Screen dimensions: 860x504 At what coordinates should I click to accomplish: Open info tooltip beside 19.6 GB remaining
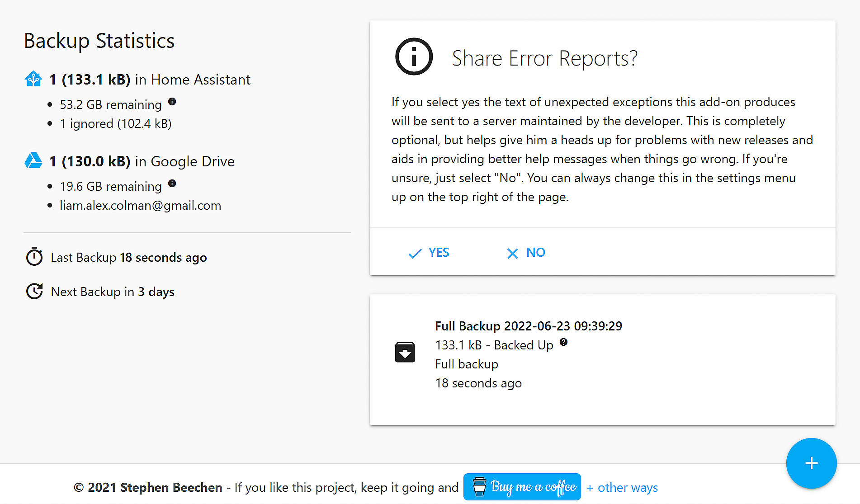(172, 183)
